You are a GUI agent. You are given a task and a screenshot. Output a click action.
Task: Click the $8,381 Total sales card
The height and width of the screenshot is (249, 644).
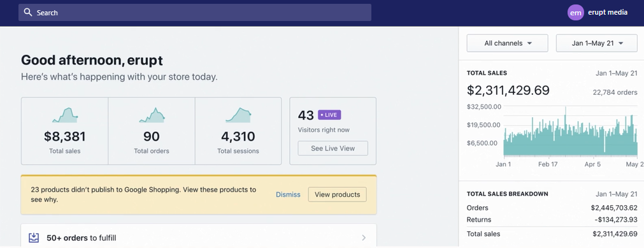[65, 131]
